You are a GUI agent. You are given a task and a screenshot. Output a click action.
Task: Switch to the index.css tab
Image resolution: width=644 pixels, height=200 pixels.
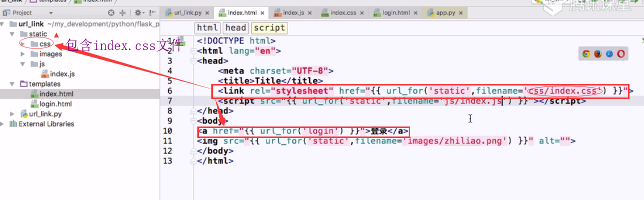(342, 13)
